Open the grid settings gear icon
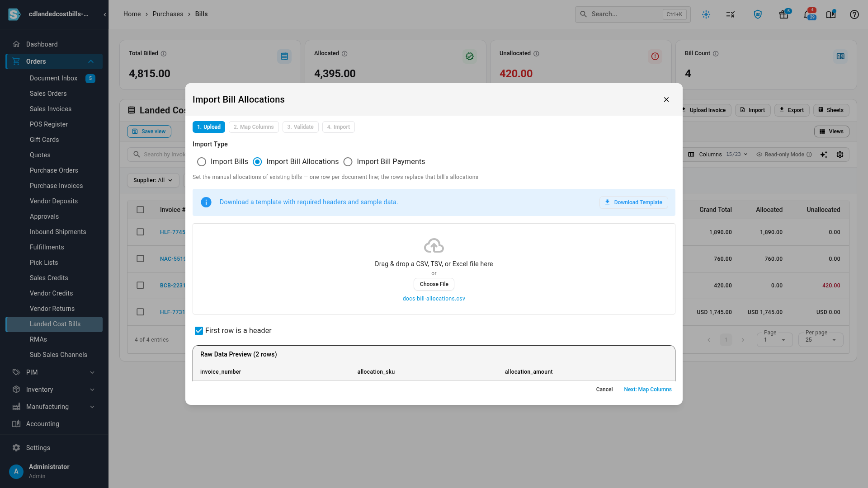 pos(840,155)
